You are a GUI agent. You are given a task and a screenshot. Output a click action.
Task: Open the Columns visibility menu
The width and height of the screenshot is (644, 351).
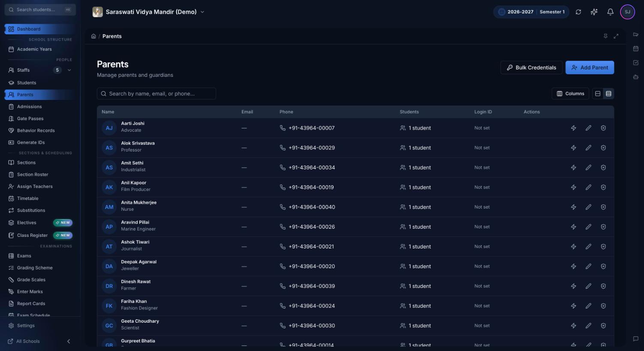coord(570,94)
